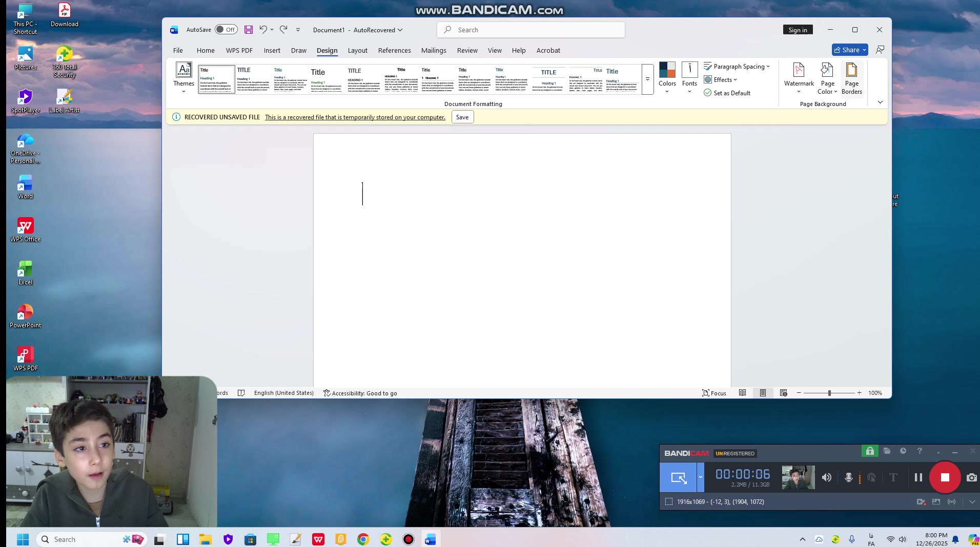
Task: Stop the Bandicam recording
Action: point(945,477)
